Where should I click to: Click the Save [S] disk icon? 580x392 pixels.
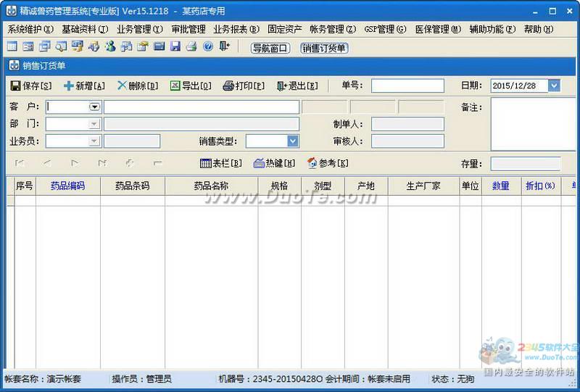click(15, 86)
